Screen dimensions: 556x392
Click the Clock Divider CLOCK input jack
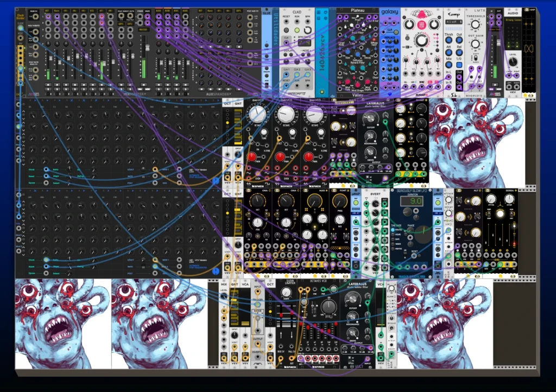pyautogui.click(x=21, y=28)
